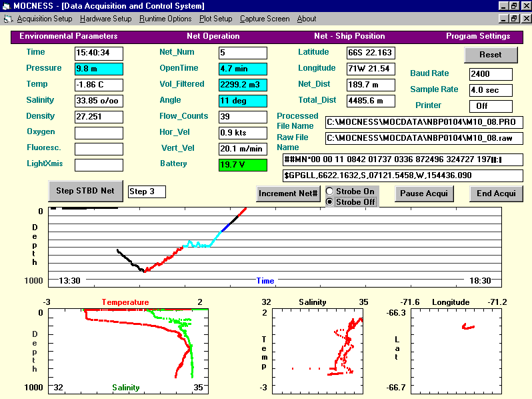Click the Reset button
This screenshot has height=399, width=532.
[x=491, y=55]
